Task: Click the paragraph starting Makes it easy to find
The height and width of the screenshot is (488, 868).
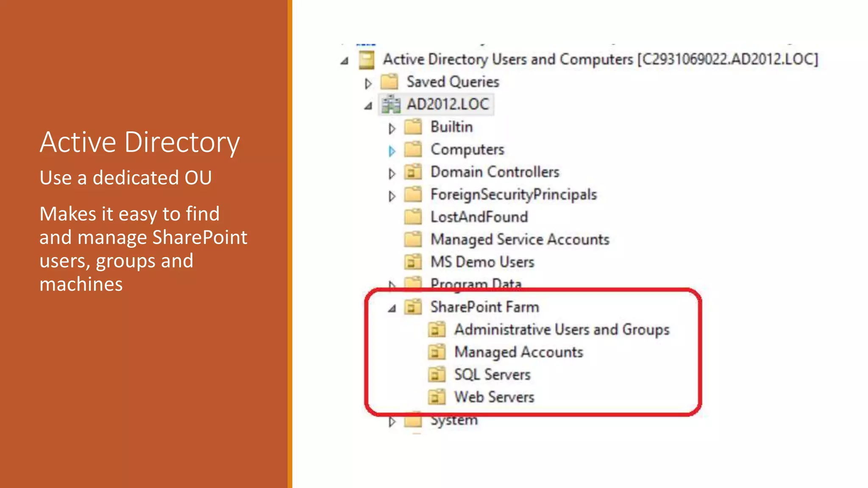Action: coord(143,249)
